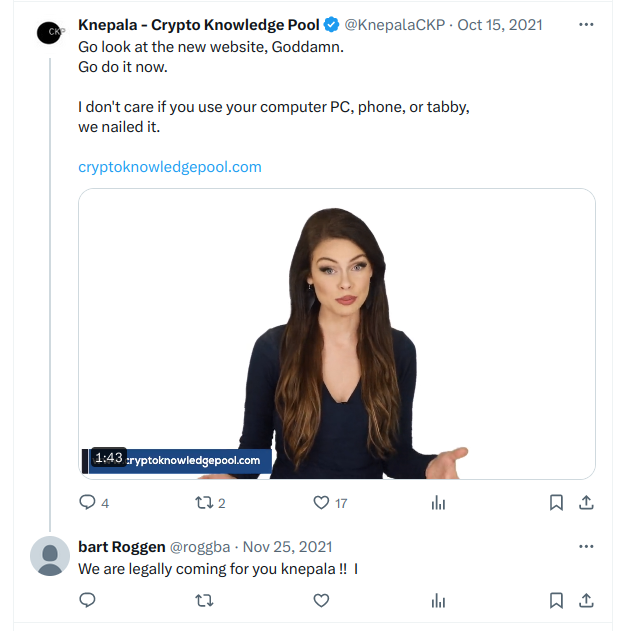Bookmark the Knepala tweet

pos(556,503)
